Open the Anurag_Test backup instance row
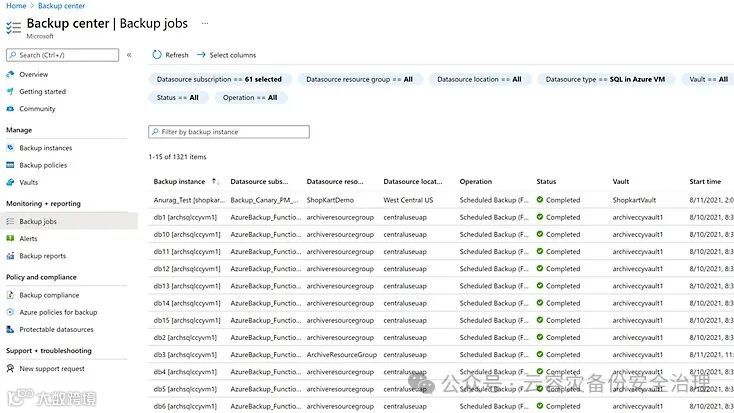The width and height of the screenshot is (734, 413). pos(189,200)
